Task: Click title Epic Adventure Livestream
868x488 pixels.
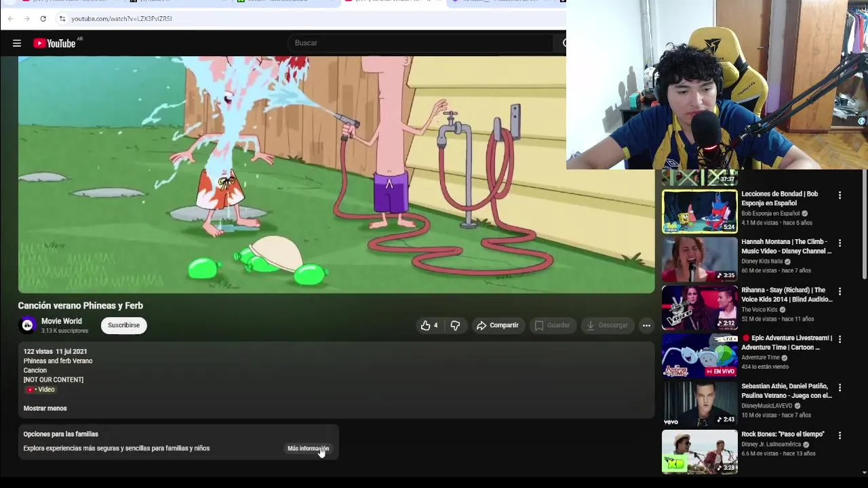Action: (x=787, y=342)
